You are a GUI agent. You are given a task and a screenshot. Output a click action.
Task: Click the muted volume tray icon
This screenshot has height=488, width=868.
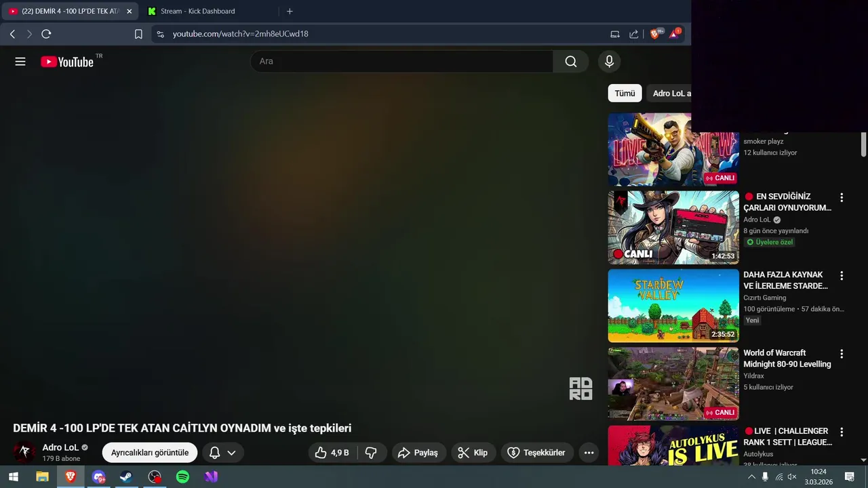tap(792, 477)
